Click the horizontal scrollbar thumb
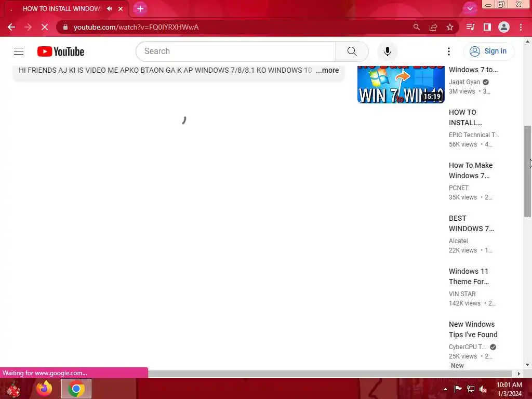 pyautogui.click(x=330, y=374)
